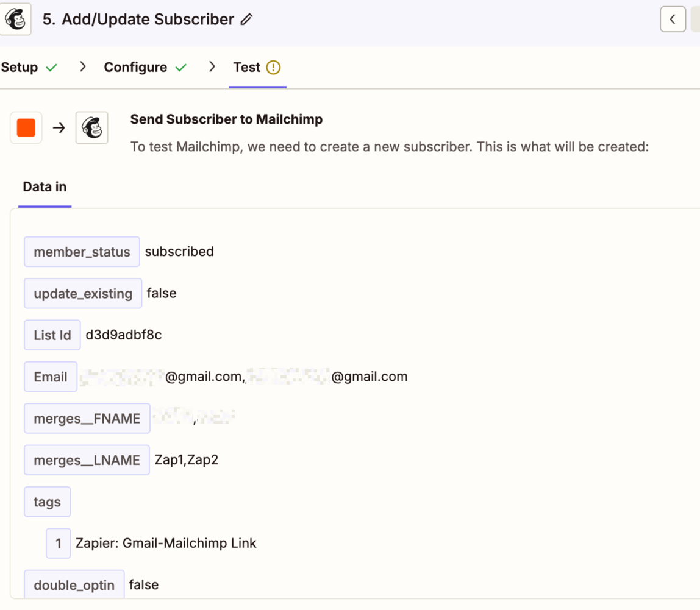Image resolution: width=700 pixels, height=610 pixels.
Task: Click the chevron between Setup and Configure
Action: coord(82,67)
